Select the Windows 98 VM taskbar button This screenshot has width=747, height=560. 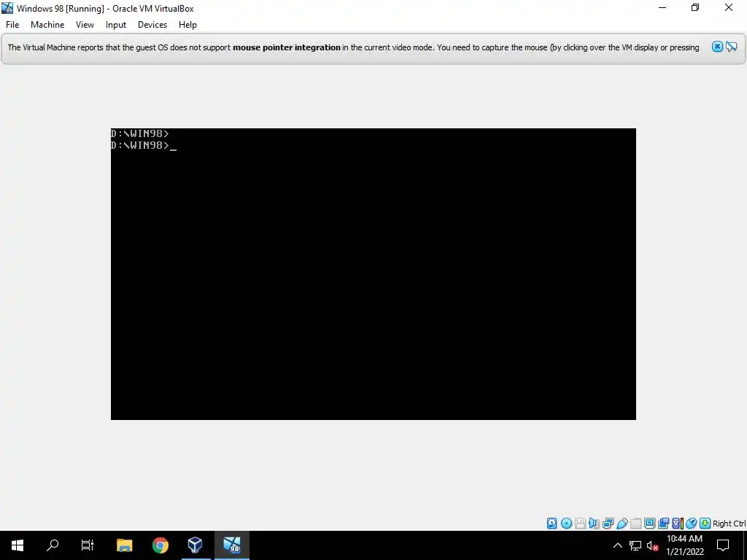pyautogui.click(x=231, y=545)
